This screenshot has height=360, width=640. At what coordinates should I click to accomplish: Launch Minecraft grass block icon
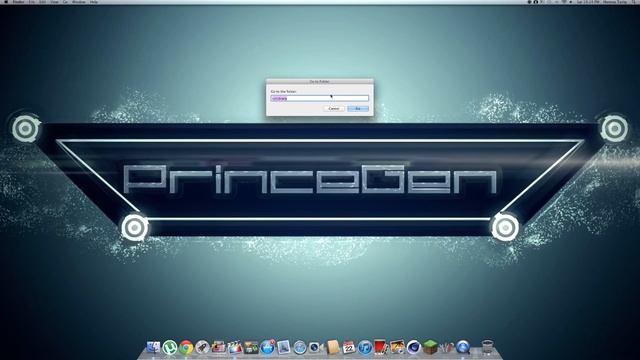click(x=429, y=347)
